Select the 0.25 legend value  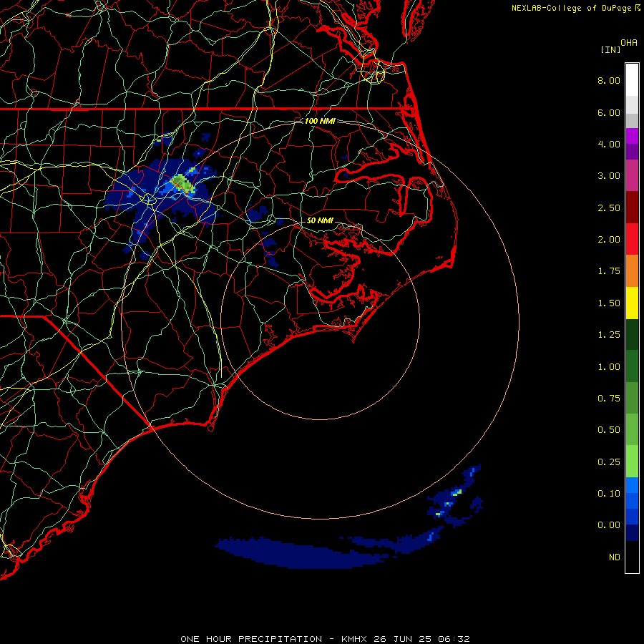(609, 462)
